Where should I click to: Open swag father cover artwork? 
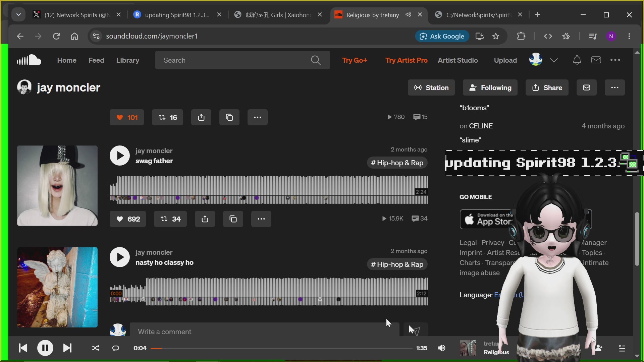pyautogui.click(x=57, y=186)
